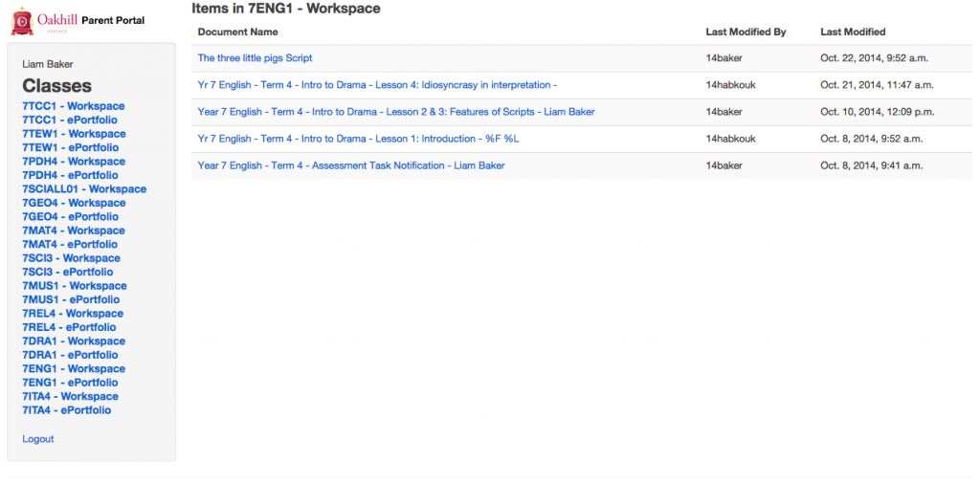Open 7MAT4 - ePortfolio

(x=70, y=244)
